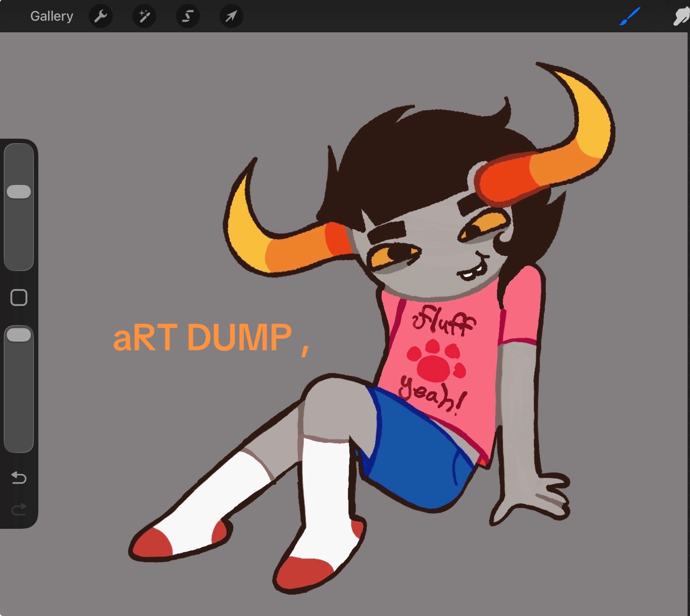Activate the Selection tool
This screenshot has height=616, width=690.
(188, 16)
